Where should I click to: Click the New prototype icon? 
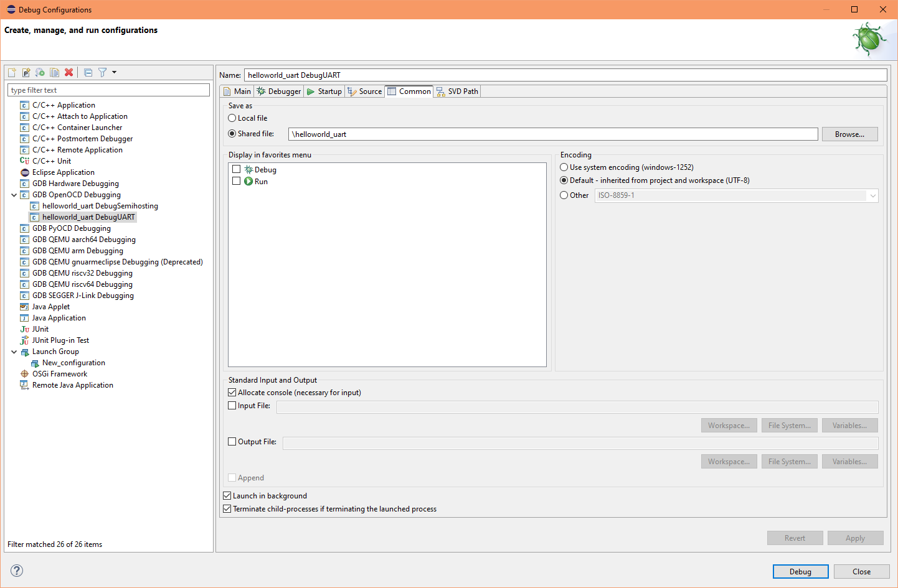coord(26,72)
